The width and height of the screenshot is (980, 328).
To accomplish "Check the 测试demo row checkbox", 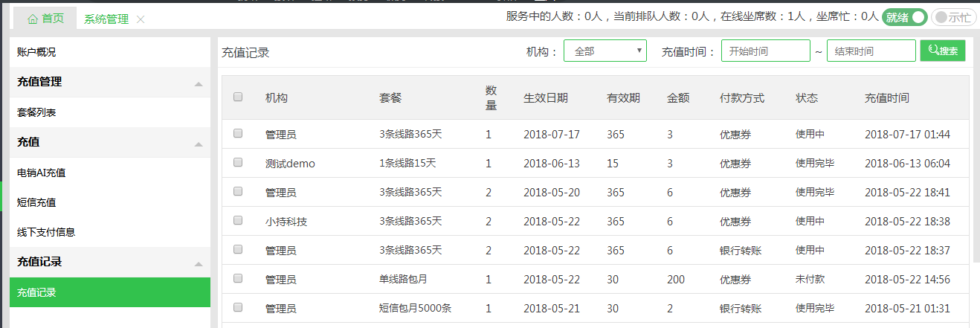I will tap(238, 163).
